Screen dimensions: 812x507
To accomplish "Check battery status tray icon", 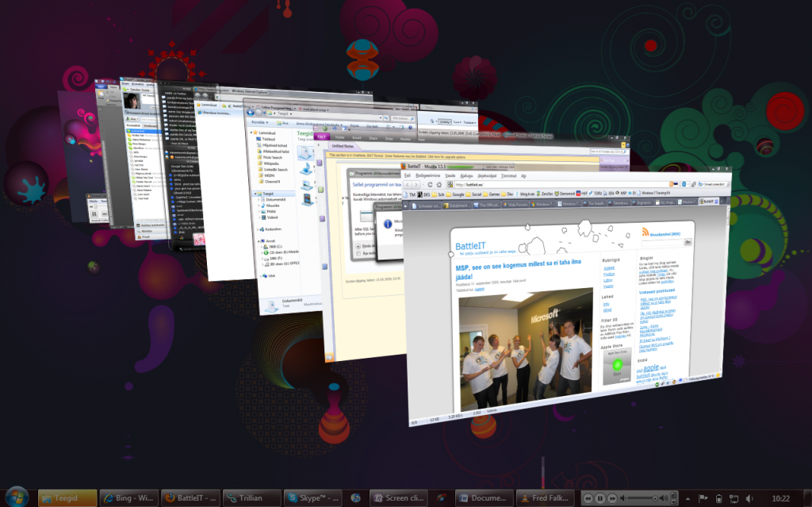I will [718, 498].
